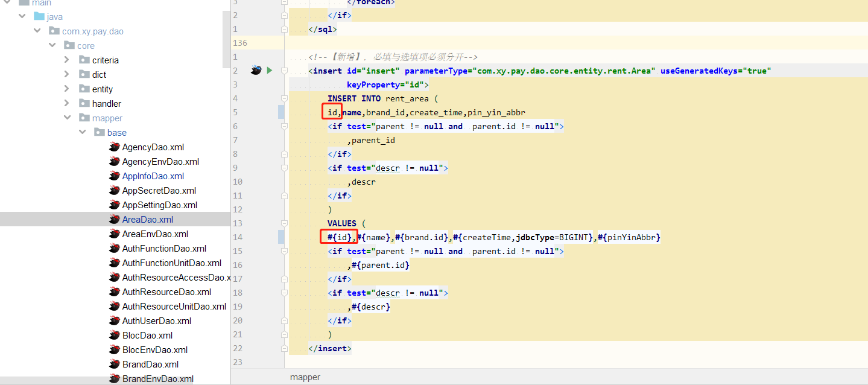Click the AuthResourceUnitDao.xml file icon

114,306
